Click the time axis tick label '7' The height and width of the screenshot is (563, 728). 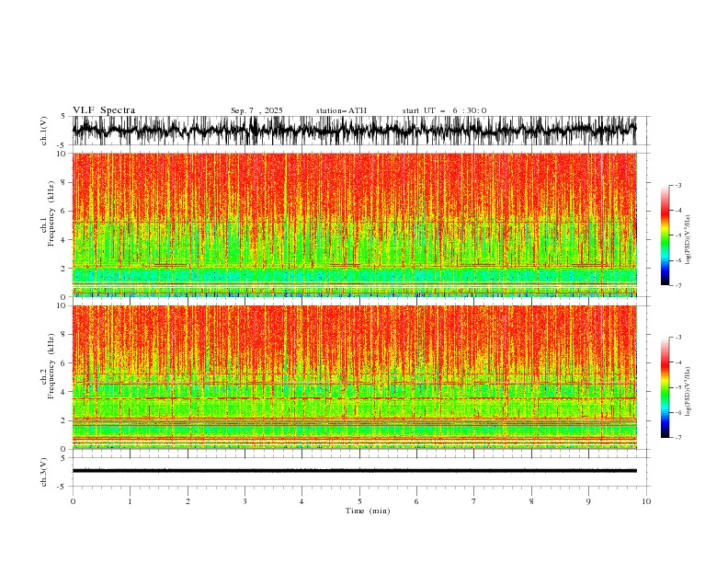pyautogui.click(x=474, y=501)
